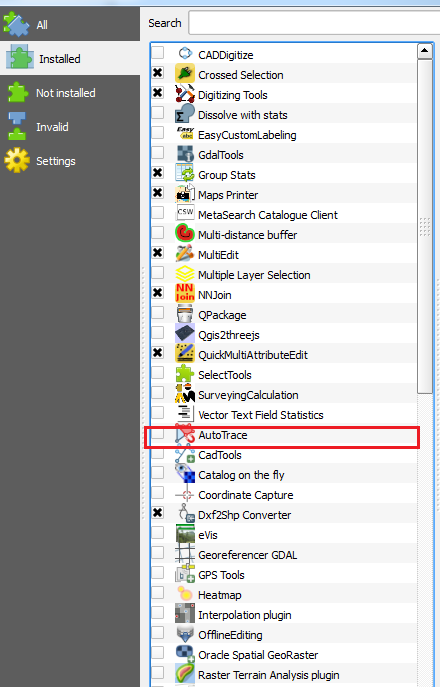The image size is (440, 689).
Task: Select the Multi-distance buffer icon
Action: pos(185,233)
